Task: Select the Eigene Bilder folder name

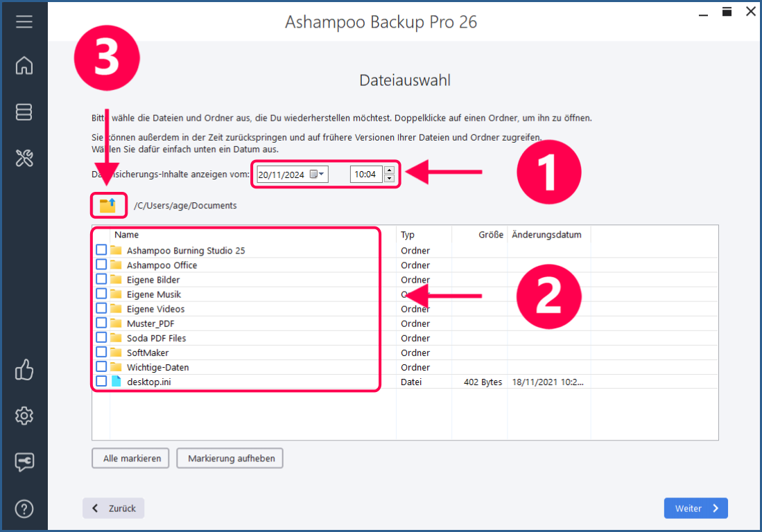Action: tap(153, 280)
